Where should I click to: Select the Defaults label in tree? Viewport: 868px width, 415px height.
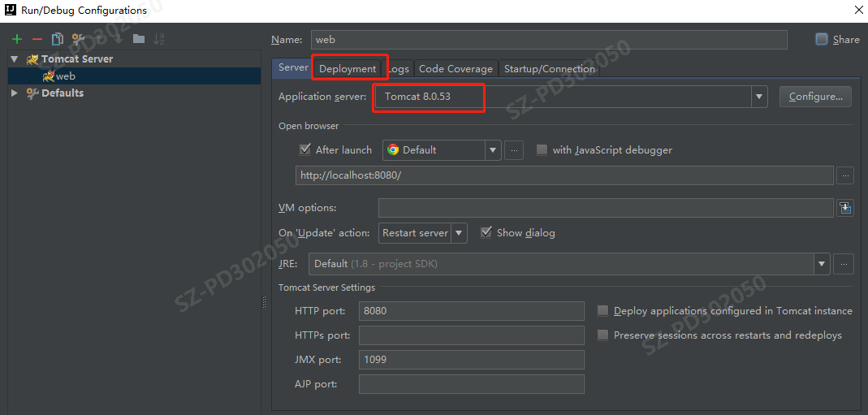[63, 93]
